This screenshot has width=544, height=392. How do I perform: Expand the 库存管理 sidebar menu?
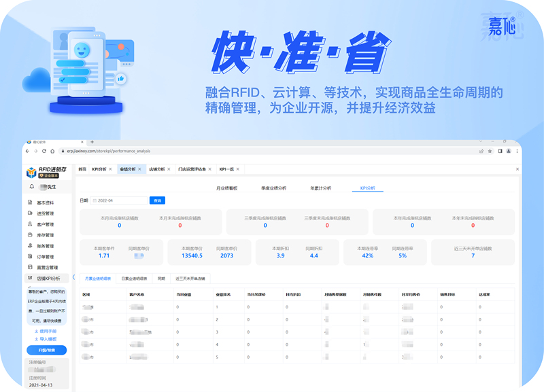46,234
